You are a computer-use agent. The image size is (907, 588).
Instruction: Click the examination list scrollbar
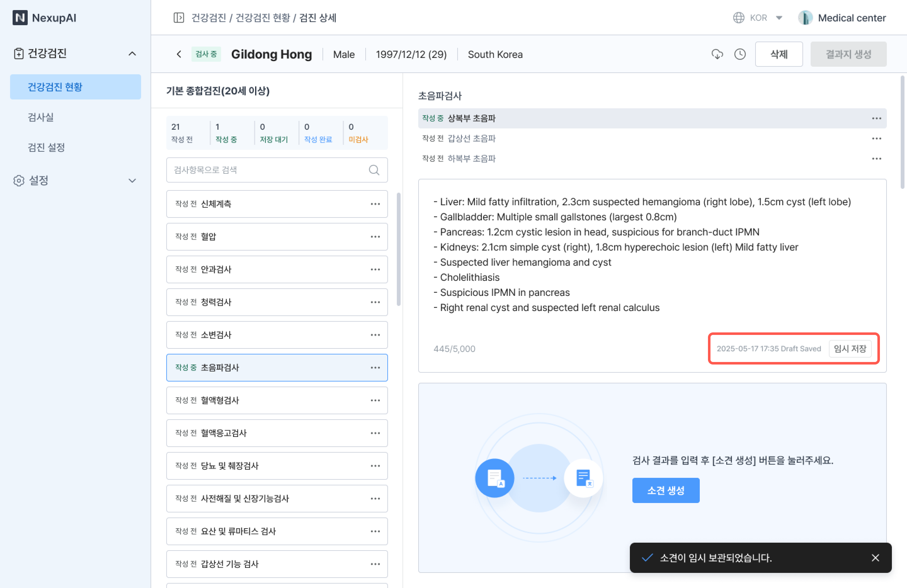(398, 249)
